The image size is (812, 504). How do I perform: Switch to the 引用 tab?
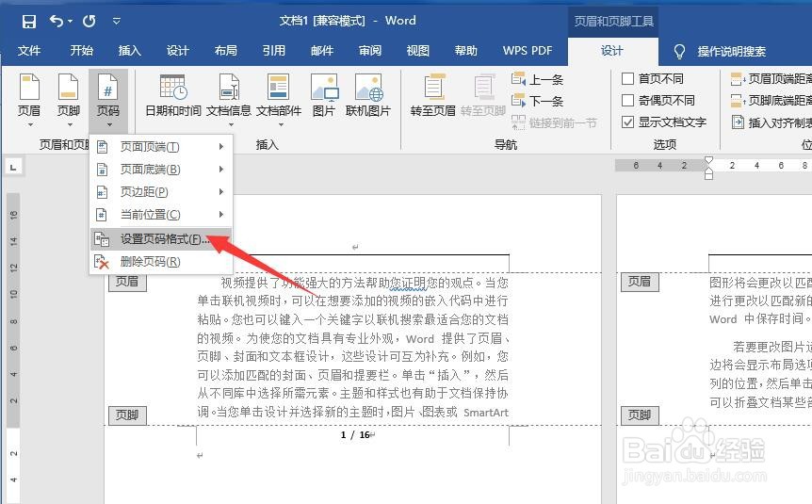(273, 51)
